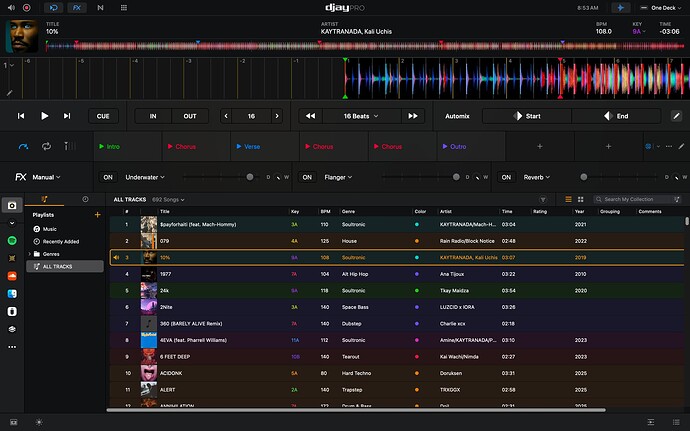
Task: Select the playlists tab in library sidebar
Action: click(x=44, y=199)
